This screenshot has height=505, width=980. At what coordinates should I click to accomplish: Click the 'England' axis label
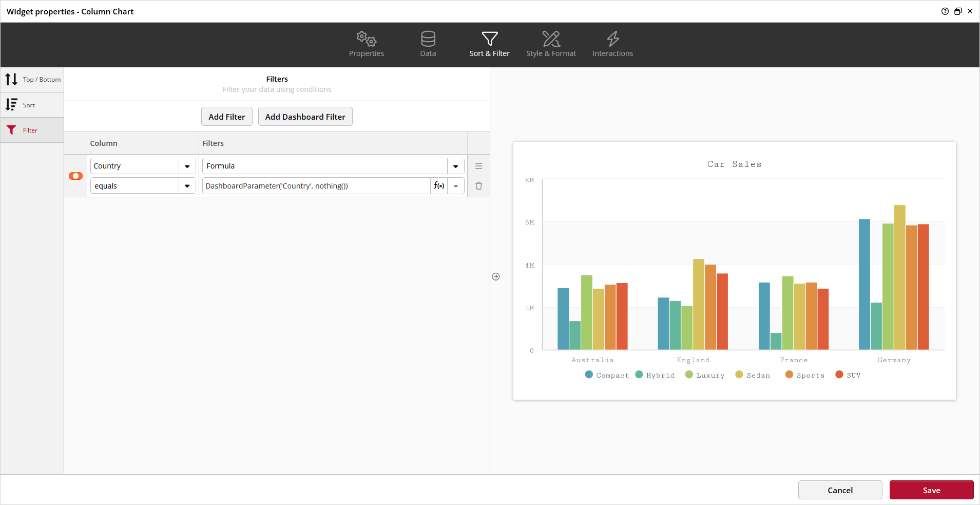tap(693, 360)
